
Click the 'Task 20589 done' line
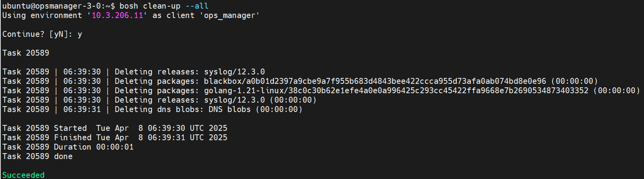click(38, 156)
